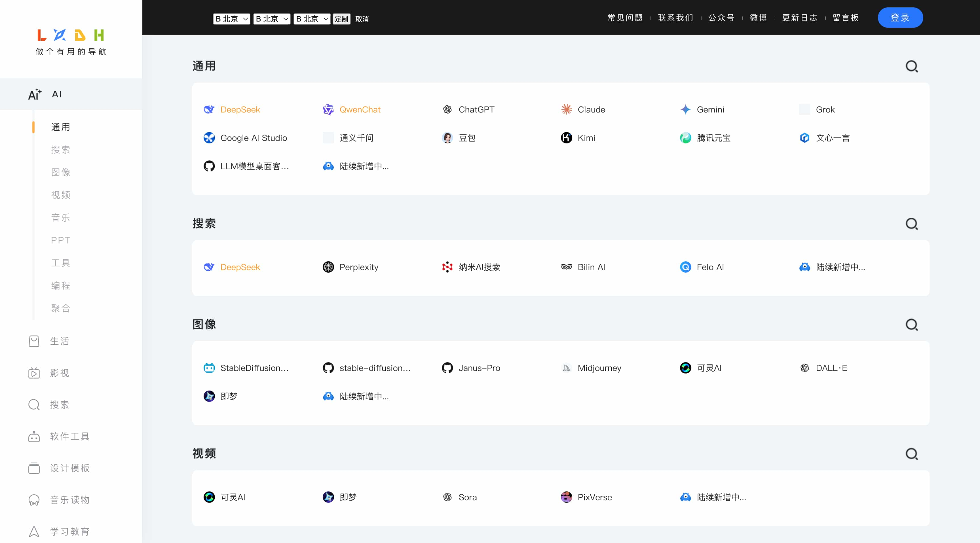Click the Felo AI logo icon
The image size is (980, 543).
point(685,267)
